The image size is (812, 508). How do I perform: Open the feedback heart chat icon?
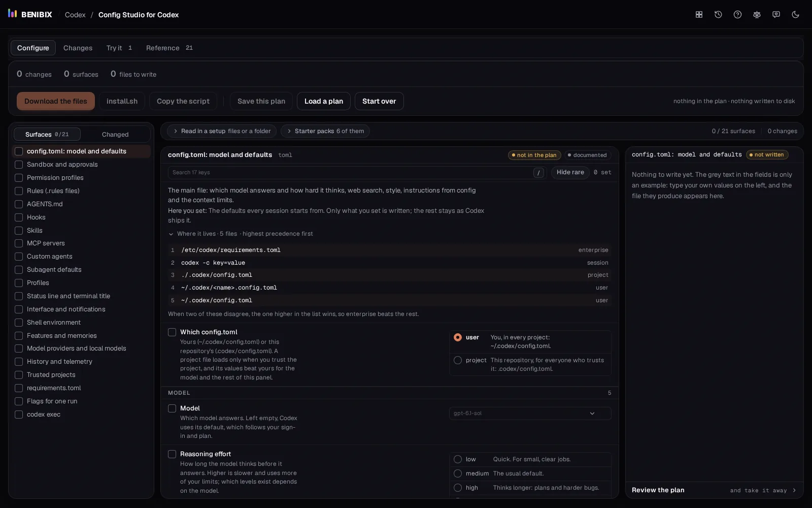point(776,15)
